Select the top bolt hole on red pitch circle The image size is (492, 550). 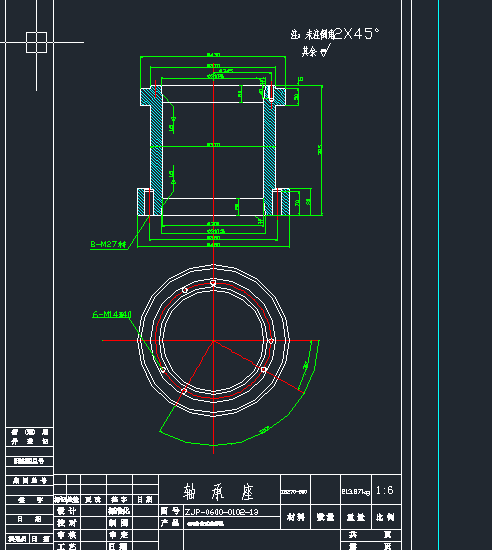tap(213, 282)
